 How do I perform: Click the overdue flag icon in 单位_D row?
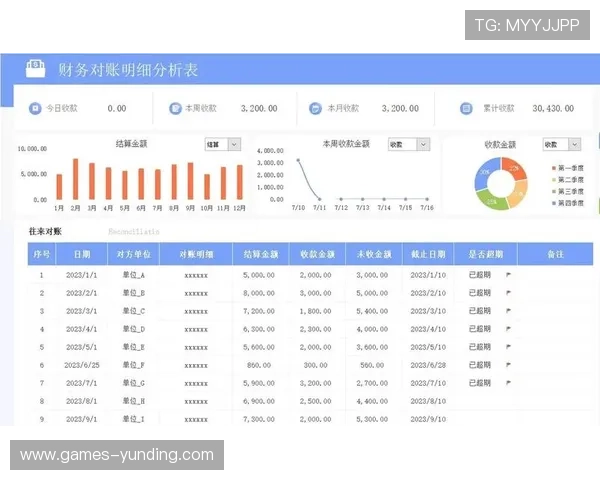509,329
